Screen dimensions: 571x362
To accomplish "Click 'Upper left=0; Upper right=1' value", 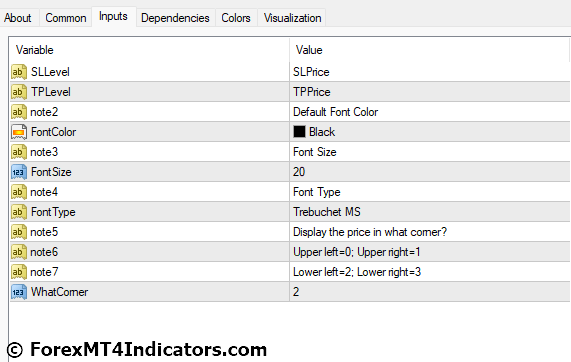I will (x=357, y=252).
